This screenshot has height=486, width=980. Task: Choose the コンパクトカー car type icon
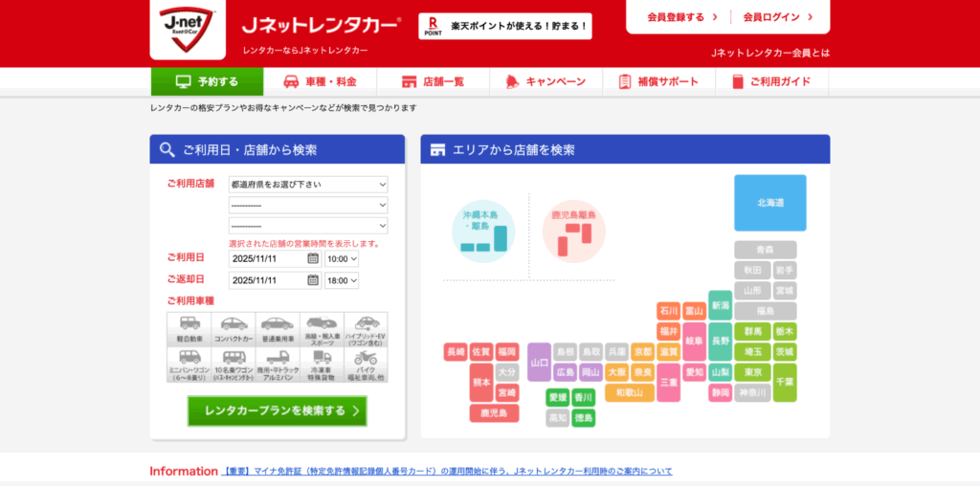(x=234, y=329)
